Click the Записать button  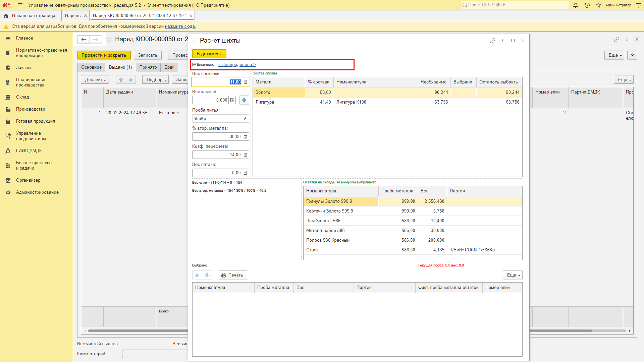pyautogui.click(x=148, y=55)
